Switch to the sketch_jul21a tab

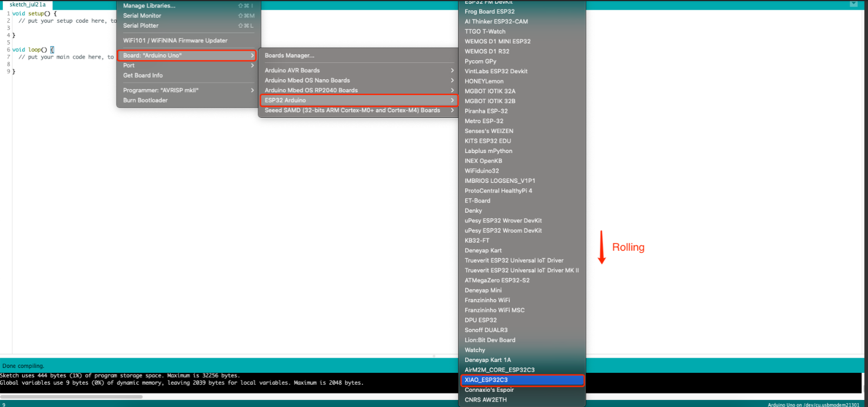(x=28, y=4)
